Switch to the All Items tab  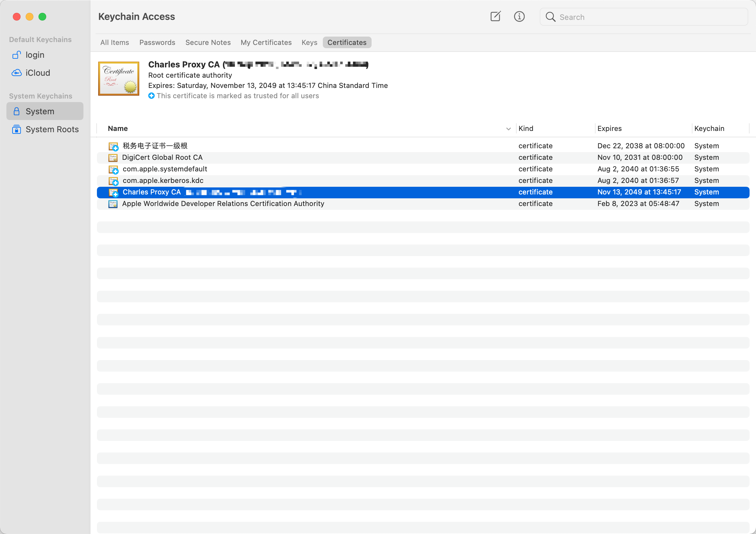point(115,42)
